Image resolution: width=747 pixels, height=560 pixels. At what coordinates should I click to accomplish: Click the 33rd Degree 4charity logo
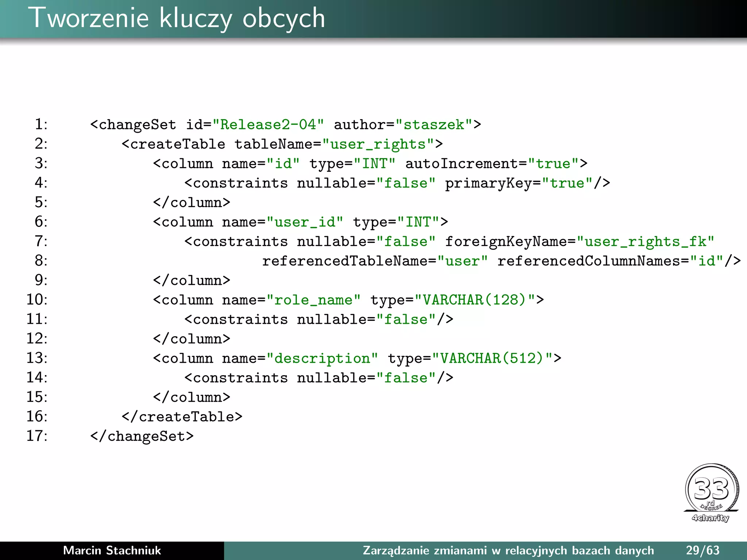pyautogui.click(x=711, y=493)
